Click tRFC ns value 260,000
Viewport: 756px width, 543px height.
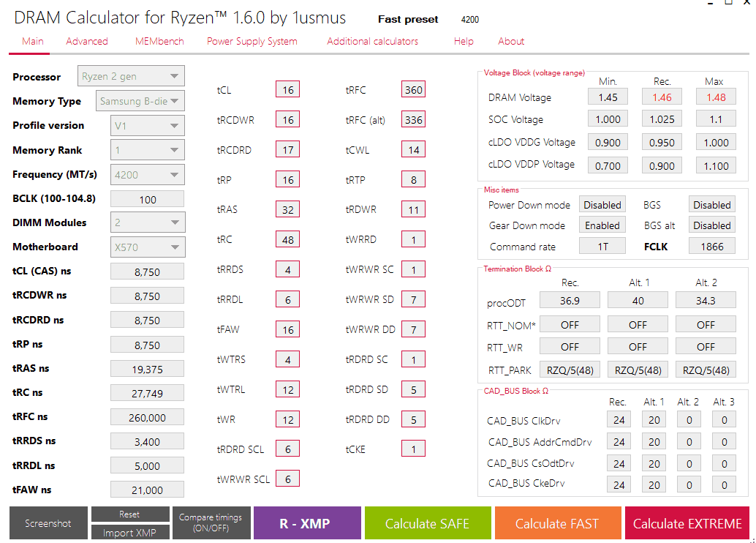pyautogui.click(x=147, y=417)
